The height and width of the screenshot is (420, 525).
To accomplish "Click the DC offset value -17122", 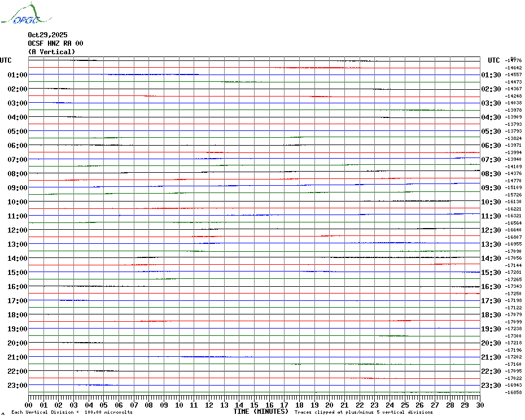I will (513, 308).
